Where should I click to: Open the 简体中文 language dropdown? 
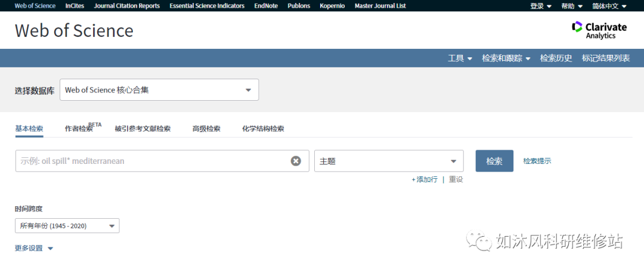click(x=609, y=6)
